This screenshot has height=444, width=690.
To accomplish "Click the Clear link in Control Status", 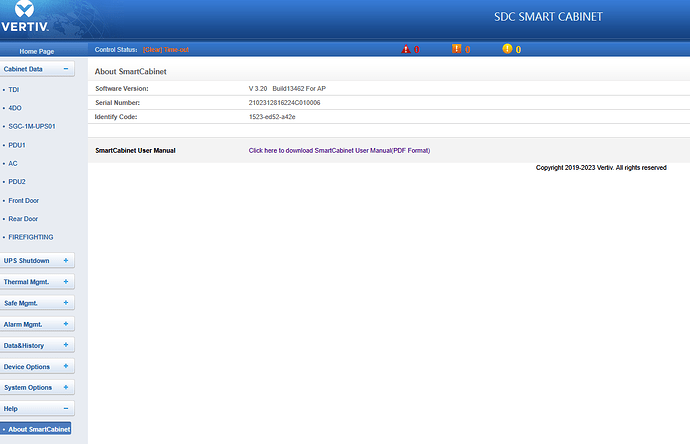I will [153, 49].
